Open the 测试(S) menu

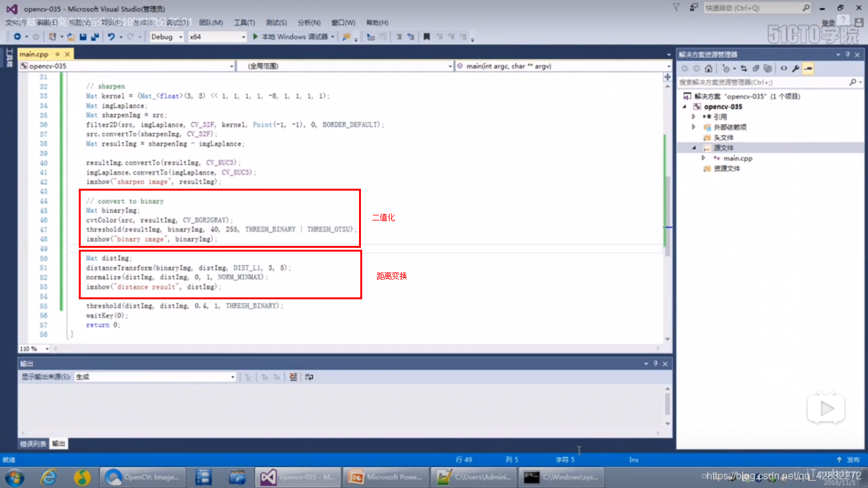click(276, 22)
